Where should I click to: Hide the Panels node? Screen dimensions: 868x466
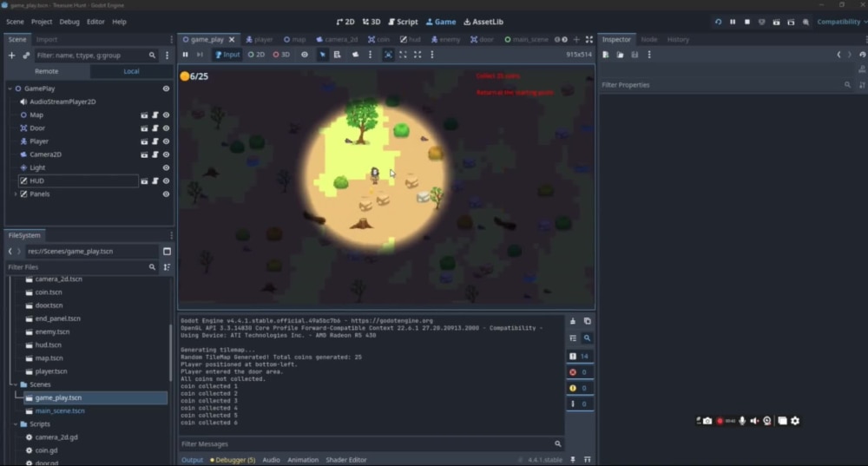point(166,194)
